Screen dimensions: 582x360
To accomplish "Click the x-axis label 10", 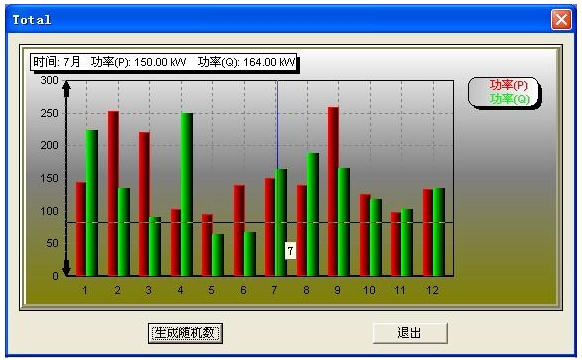I will 369,290.
